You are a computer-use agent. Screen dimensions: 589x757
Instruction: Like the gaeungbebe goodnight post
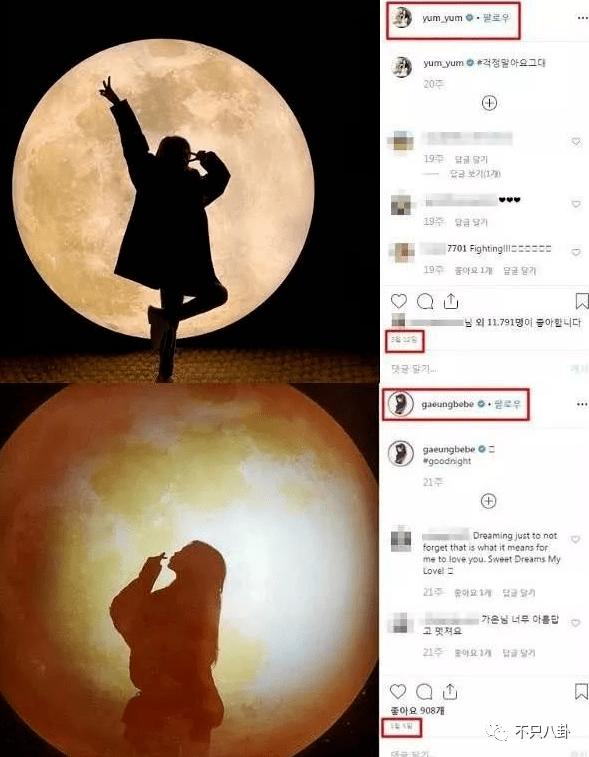398,691
